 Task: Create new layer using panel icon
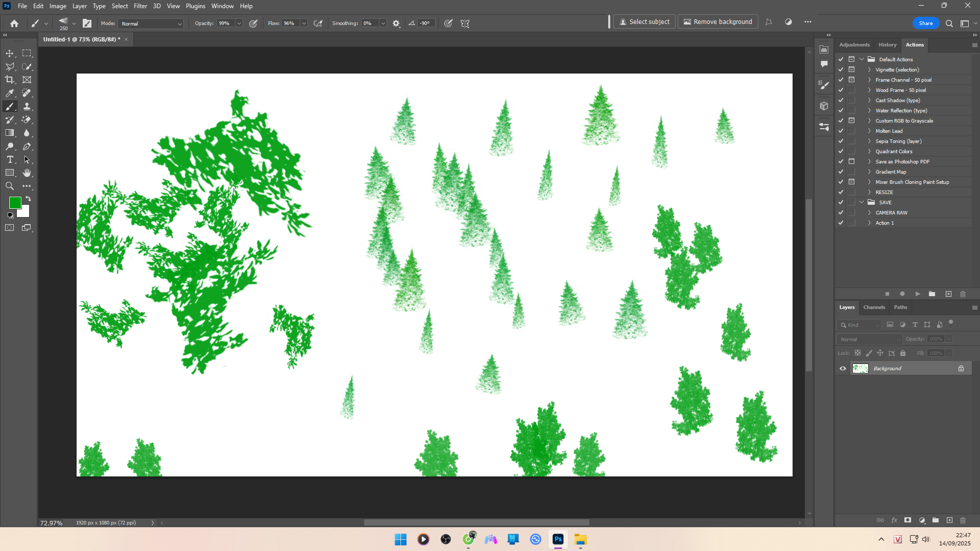(x=949, y=520)
